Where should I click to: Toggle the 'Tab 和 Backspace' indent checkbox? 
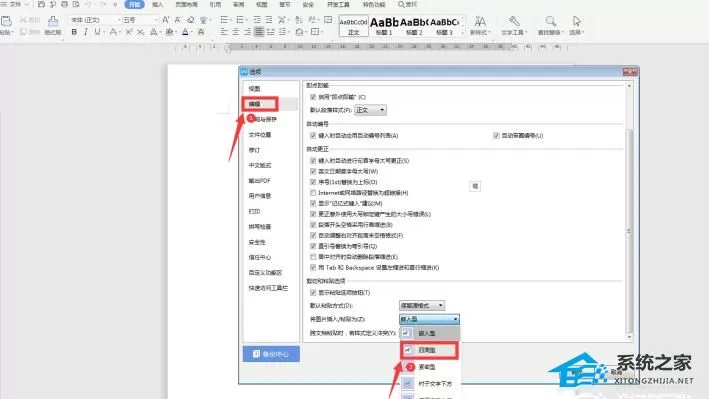pos(313,268)
